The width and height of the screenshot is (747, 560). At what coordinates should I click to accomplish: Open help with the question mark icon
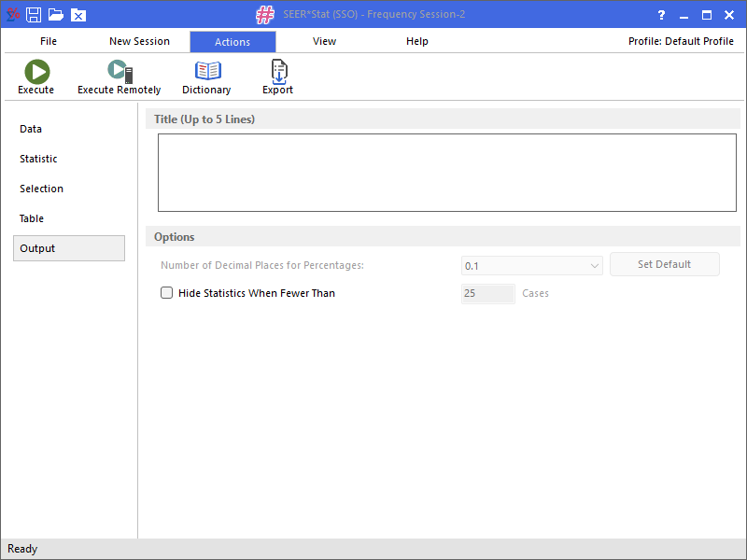tap(661, 15)
